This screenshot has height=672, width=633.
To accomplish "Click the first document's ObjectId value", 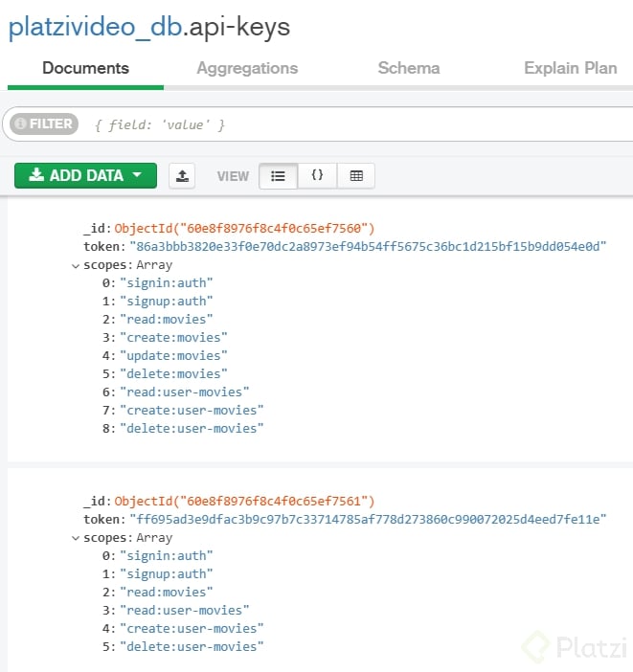I will pyautogui.click(x=244, y=229).
